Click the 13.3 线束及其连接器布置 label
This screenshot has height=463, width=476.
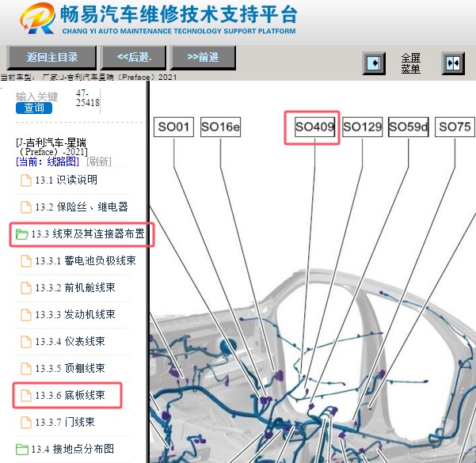tap(88, 234)
